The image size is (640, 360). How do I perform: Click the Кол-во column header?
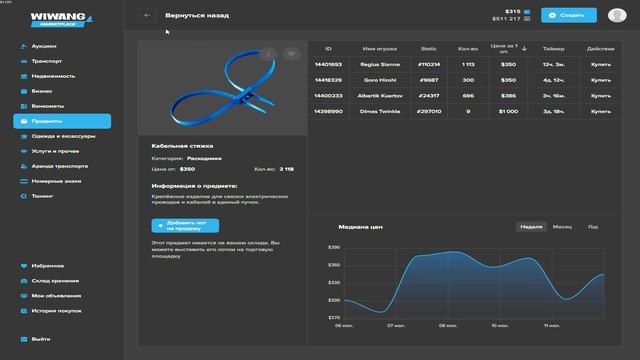tap(468, 49)
